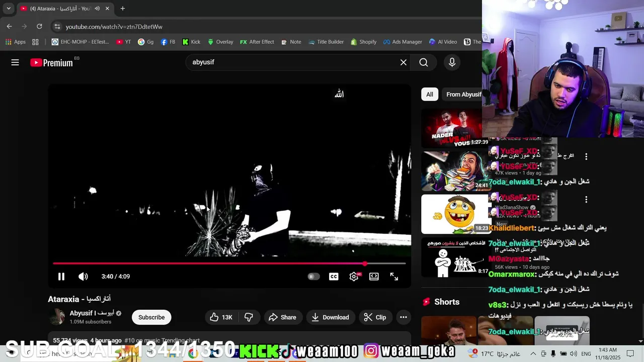Pause the Ataraxia video
This screenshot has width=644, height=362.
61,277
